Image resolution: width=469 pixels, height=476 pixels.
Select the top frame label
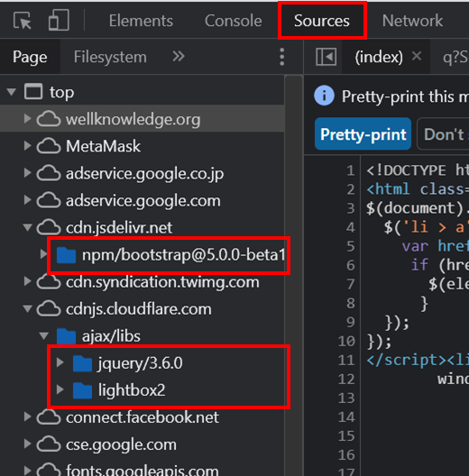[x=62, y=92]
